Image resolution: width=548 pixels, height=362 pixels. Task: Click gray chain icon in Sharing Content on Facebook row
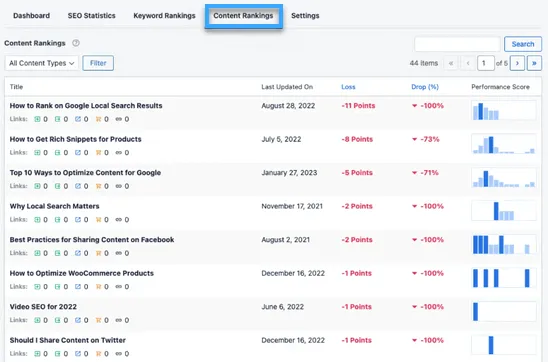pyautogui.click(x=118, y=253)
